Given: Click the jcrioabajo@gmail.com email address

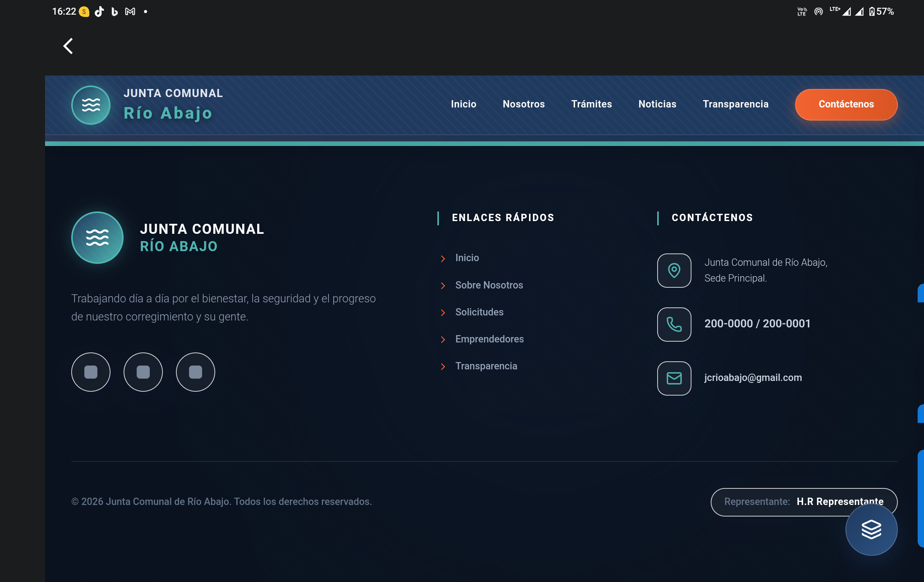Looking at the screenshot, I should (x=753, y=377).
